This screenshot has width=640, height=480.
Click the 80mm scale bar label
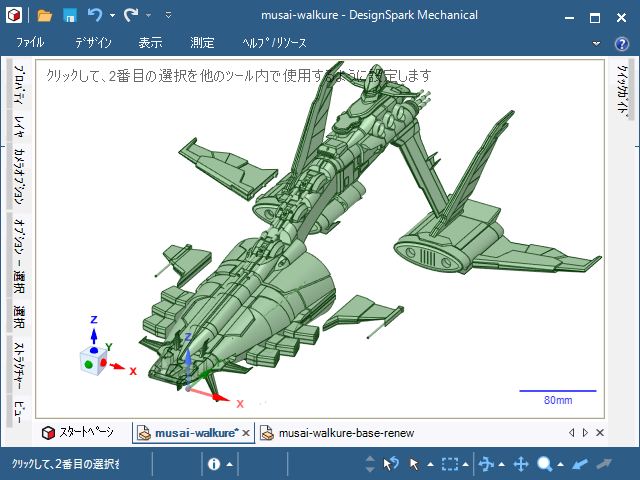click(558, 400)
